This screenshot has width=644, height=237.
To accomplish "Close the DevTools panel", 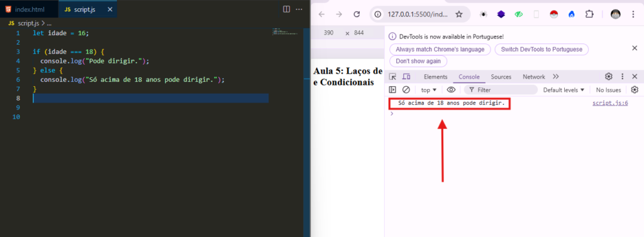I will [635, 77].
